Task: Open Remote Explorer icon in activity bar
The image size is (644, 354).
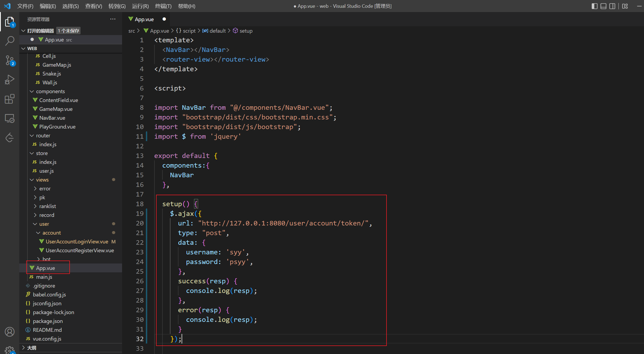Action: [10, 118]
